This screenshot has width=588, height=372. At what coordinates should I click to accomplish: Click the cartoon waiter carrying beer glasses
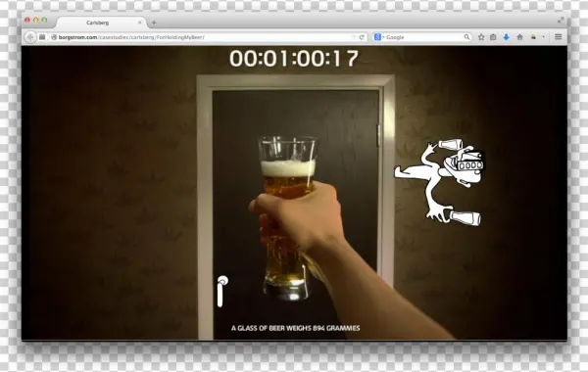(x=439, y=182)
